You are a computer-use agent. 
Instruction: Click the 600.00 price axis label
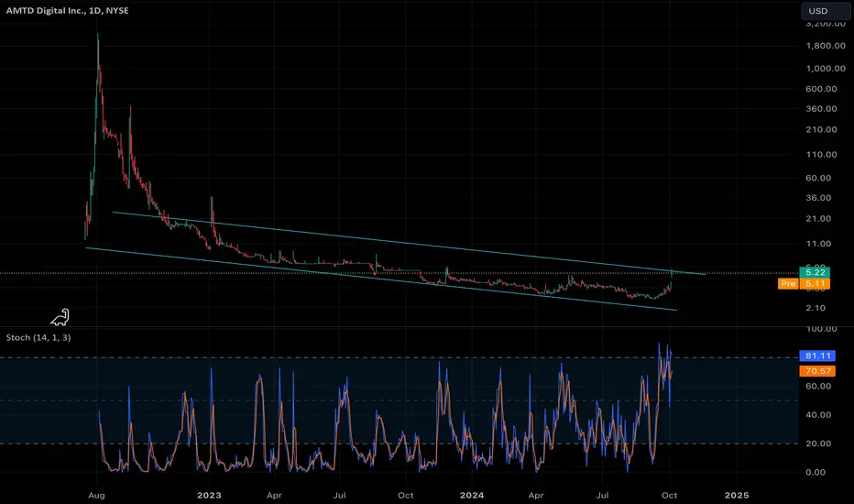(x=821, y=89)
